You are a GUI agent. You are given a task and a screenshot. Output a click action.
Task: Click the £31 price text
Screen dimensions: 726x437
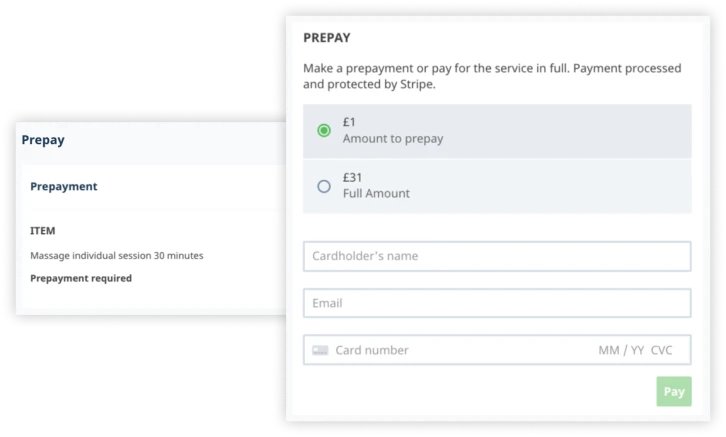[352, 176]
